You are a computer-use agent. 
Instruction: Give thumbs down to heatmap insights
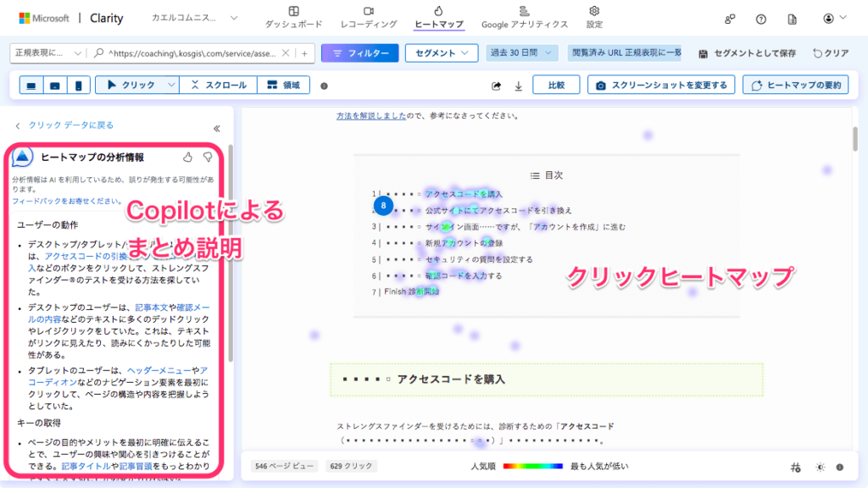[208, 157]
